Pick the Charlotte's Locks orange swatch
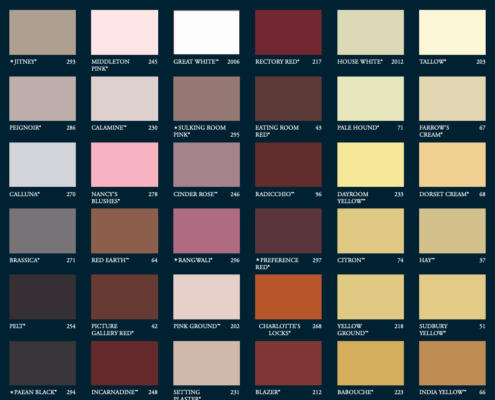The image size is (495, 400). (x=288, y=297)
